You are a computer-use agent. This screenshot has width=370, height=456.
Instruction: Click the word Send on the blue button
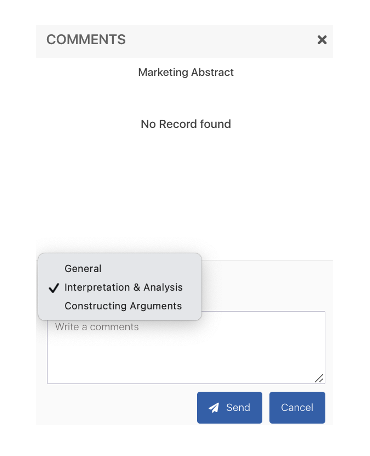tap(238, 407)
